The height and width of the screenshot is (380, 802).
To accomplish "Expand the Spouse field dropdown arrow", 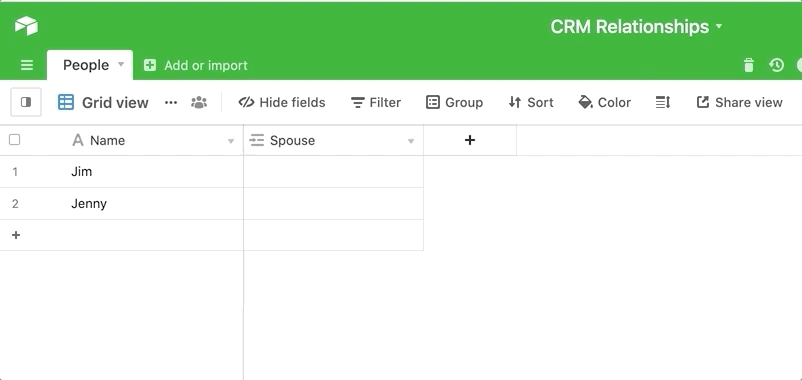I will click(410, 141).
